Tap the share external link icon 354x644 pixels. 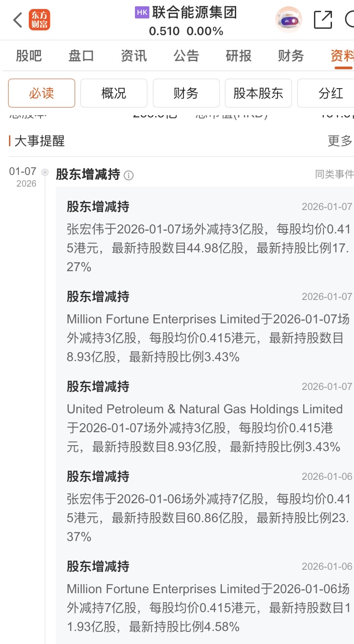click(x=323, y=20)
